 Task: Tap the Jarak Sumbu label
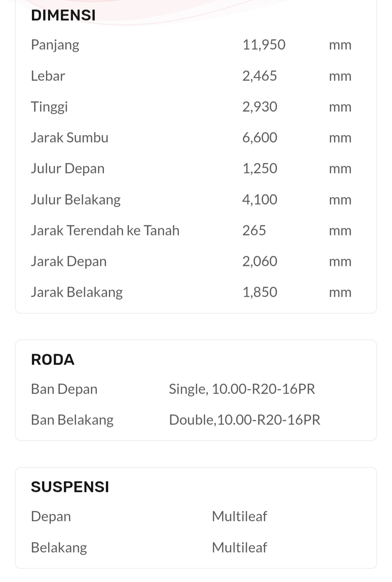coord(70,138)
